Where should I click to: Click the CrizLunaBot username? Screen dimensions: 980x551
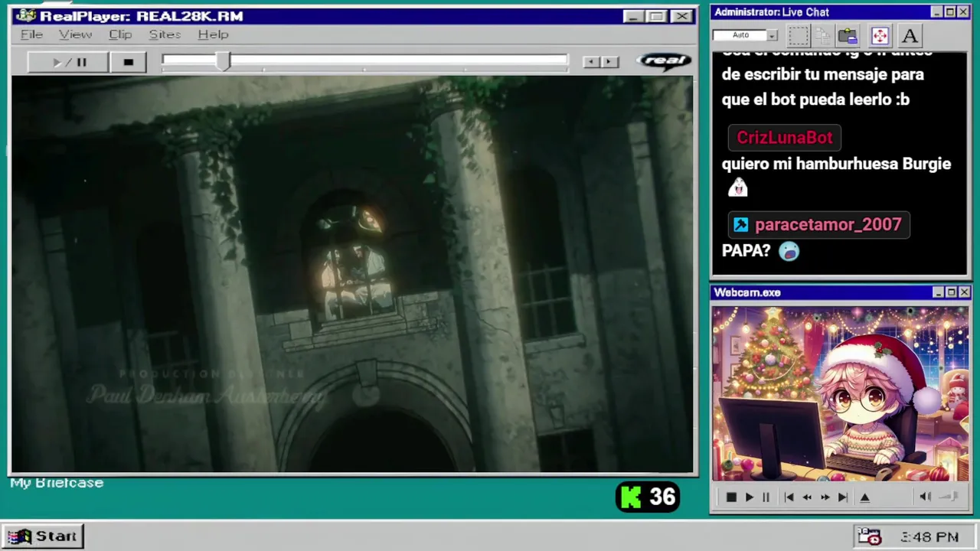pos(784,138)
